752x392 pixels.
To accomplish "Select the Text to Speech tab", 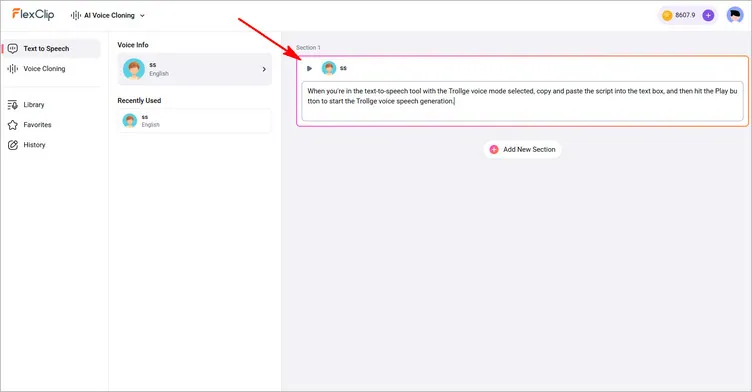I will pos(52,48).
